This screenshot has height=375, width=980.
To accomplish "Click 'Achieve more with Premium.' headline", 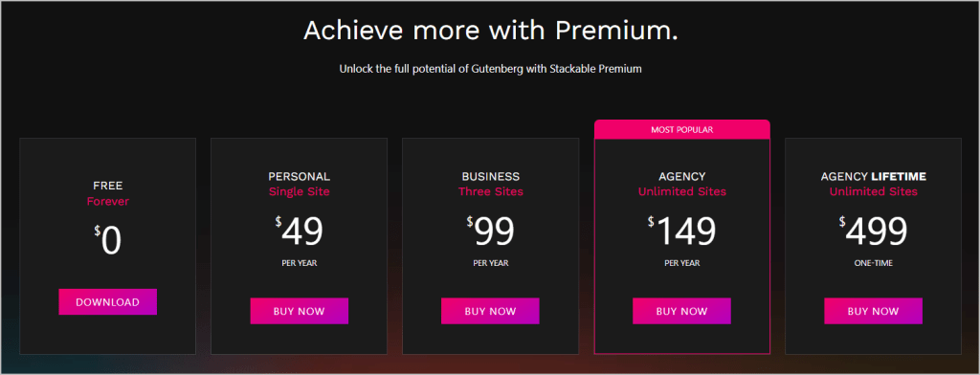I will [x=491, y=30].
